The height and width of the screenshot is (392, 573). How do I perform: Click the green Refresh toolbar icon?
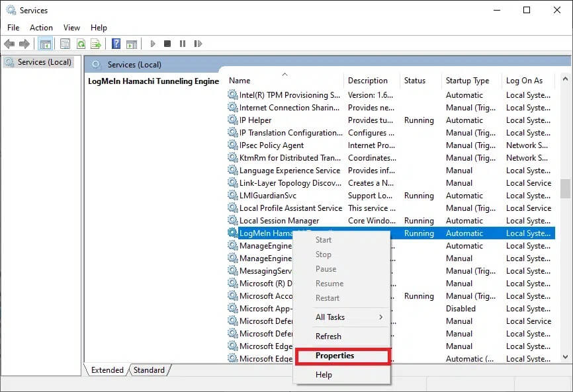[81, 44]
